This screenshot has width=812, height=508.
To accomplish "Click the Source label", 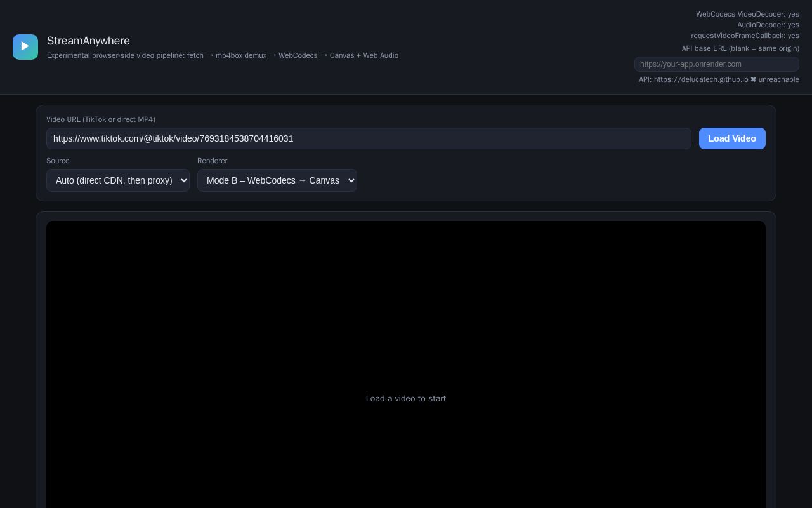I will click(x=58, y=161).
